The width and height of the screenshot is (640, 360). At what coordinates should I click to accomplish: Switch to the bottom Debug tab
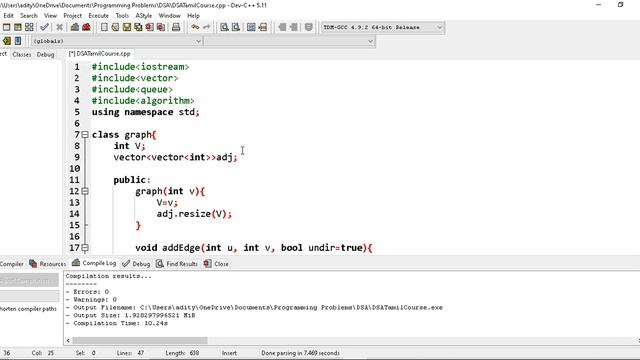pyautogui.click(x=136, y=264)
